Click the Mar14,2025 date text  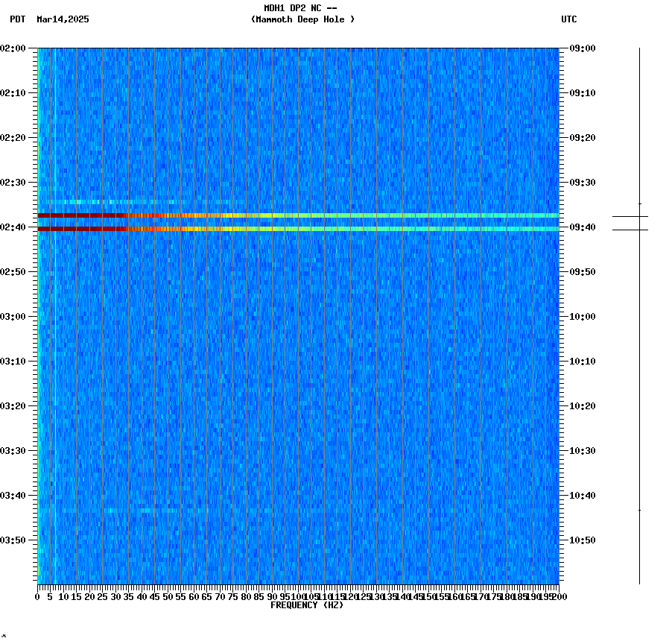[63, 20]
